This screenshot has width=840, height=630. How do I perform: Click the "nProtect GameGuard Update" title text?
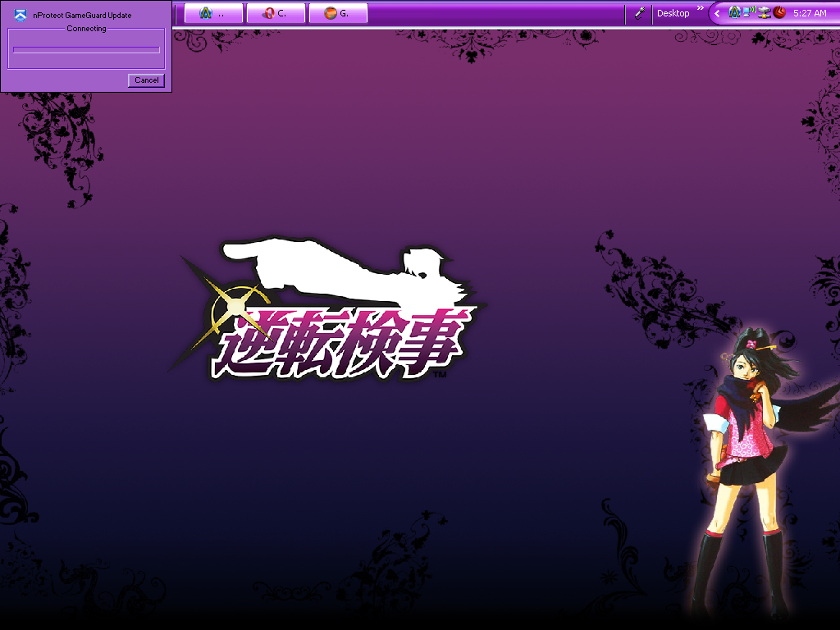[82, 16]
